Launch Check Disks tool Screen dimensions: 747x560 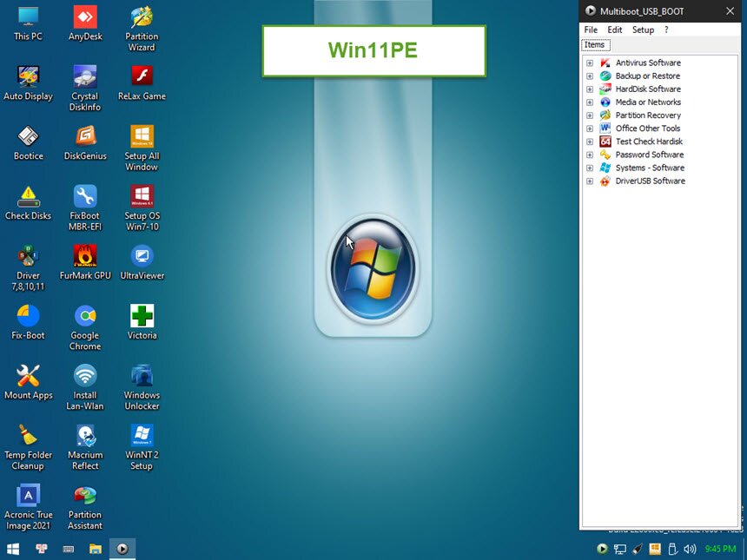tap(28, 203)
